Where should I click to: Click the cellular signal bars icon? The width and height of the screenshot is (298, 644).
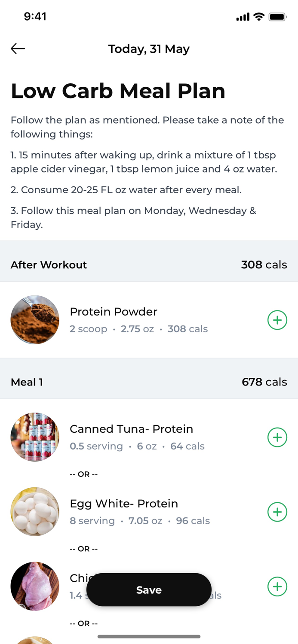tap(243, 16)
